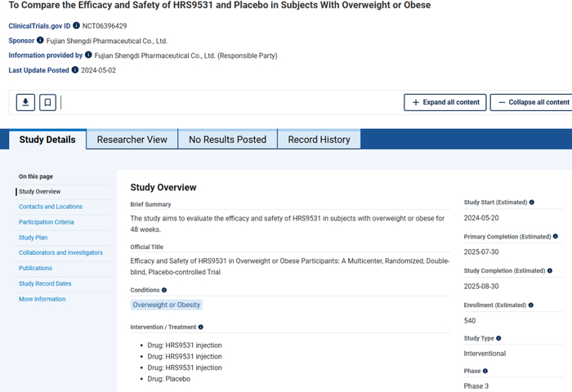Open Study Record Dates sidebar link
The height and width of the screenshot is (392, 572).
45,283
